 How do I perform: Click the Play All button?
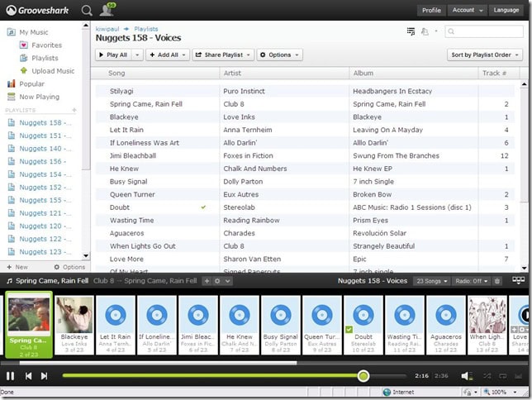[114, 55]
